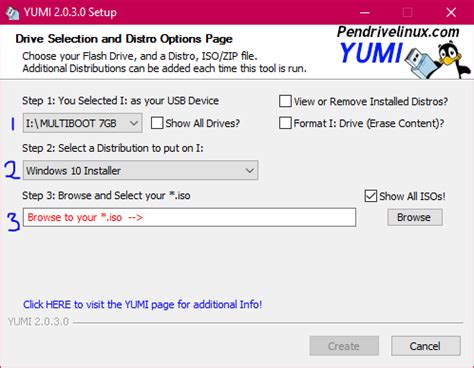Click the Pendrivelinux.com text
474x368 pixels.
(x=398, y=32)
